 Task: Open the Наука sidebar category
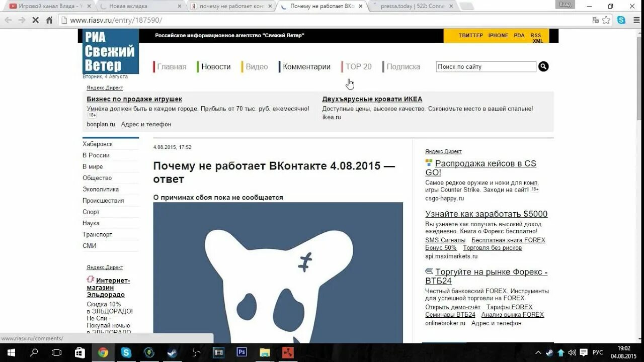point(91,223)
